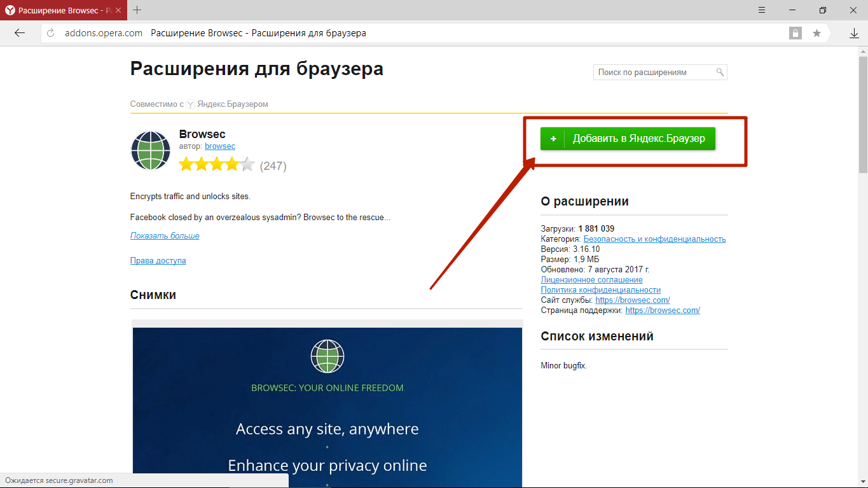Add Browsec to Yandex Browser
Image resolution: width=868 pixels, height=488 pixels.
pos(628,139)
